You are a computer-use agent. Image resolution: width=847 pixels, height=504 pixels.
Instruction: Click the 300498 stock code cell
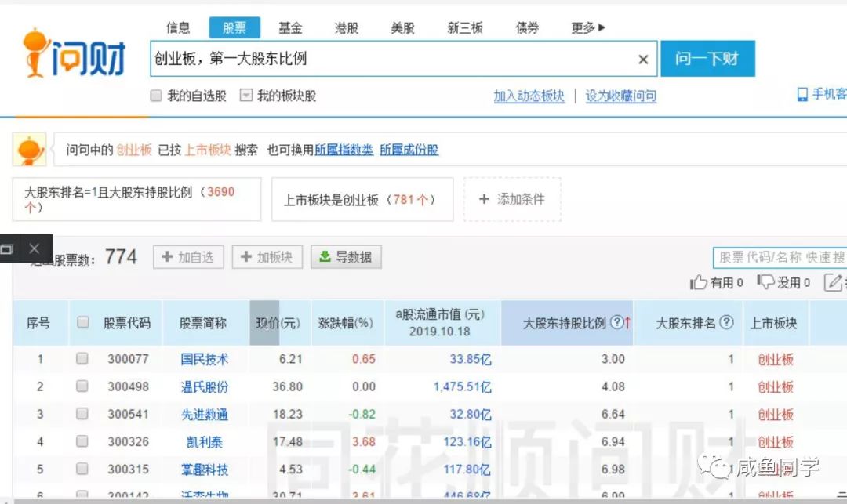(128, 386)
